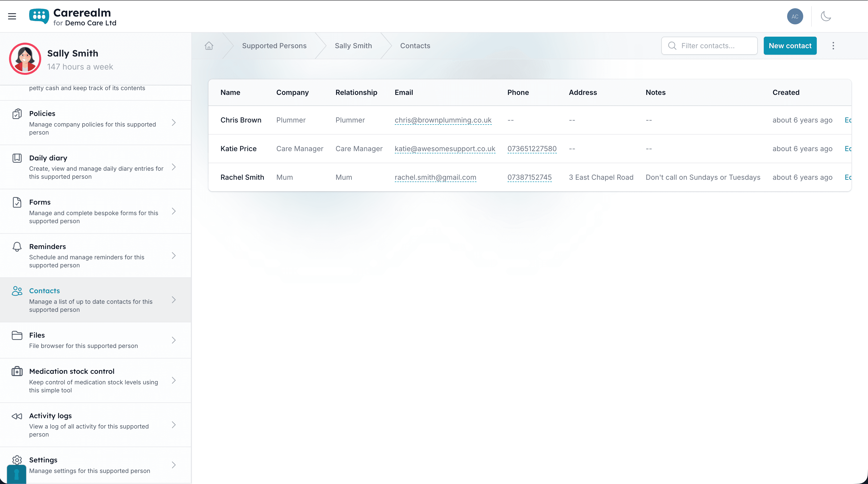Open Forms menu item
The height and width of the screenshot is (484, 868).
tap(96, 211)
